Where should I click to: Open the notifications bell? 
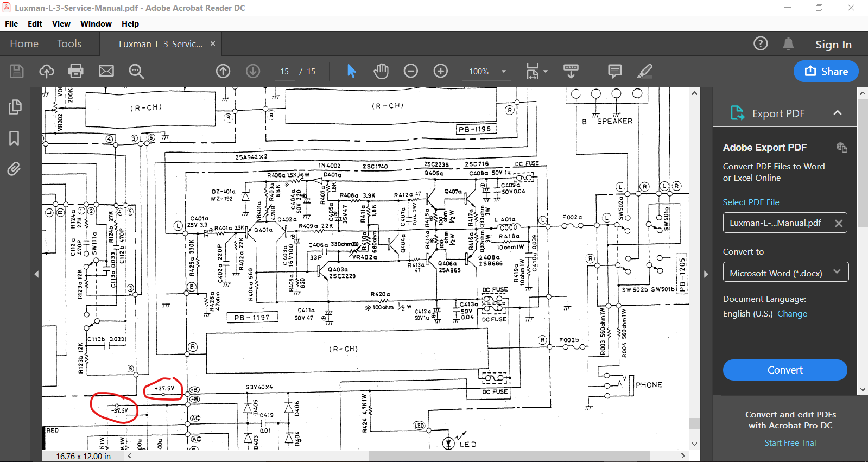click(788, 43)
